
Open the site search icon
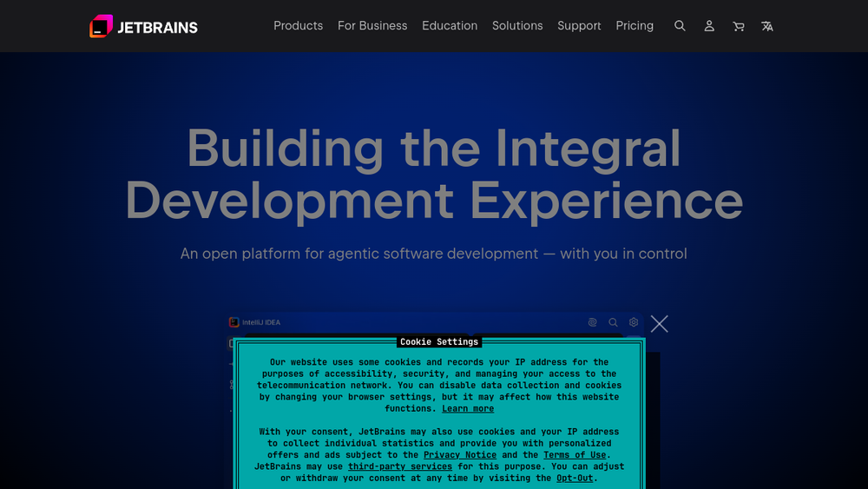pos(680,26)
